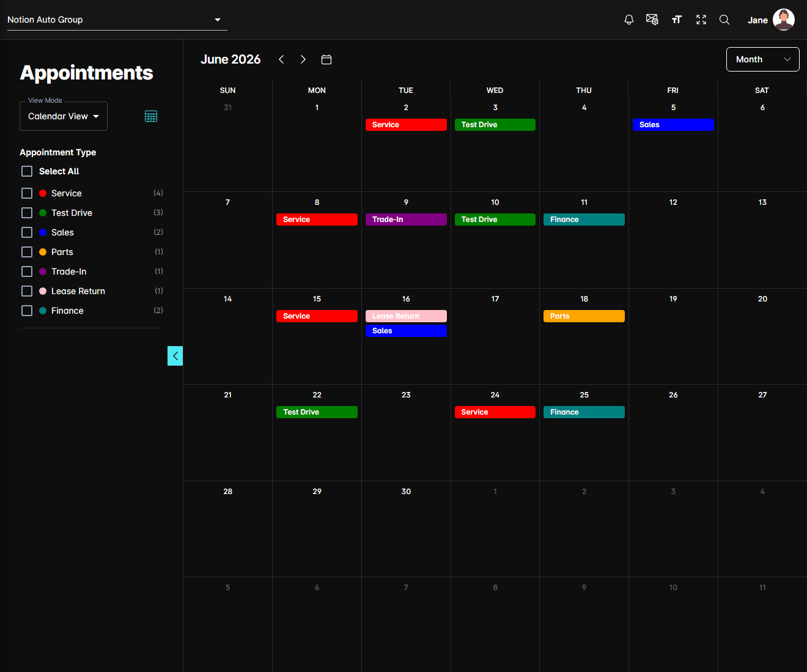Image resolution: width=807 pixels, height=672 pixels.
Task: Open the date picker calendar icon
Action: click(x=326, y=59)
